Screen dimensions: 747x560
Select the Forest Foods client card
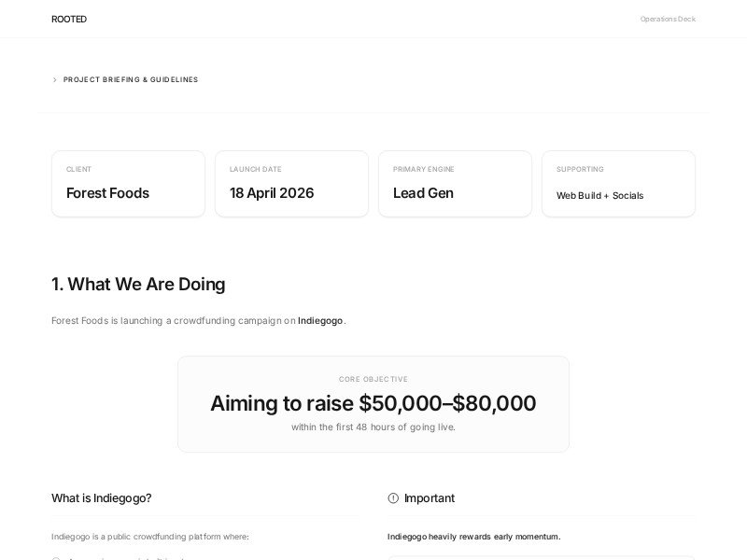pyautogui.click(x=128, y=183)
